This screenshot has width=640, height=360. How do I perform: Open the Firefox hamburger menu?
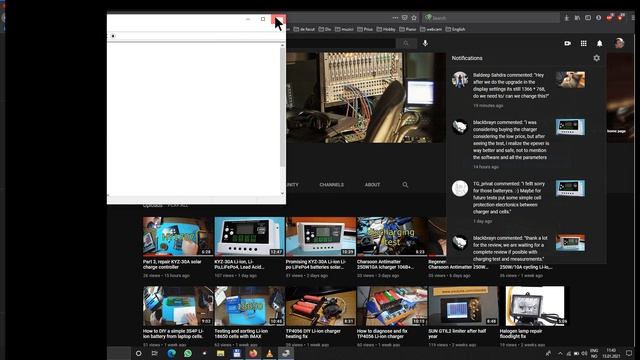633,18
